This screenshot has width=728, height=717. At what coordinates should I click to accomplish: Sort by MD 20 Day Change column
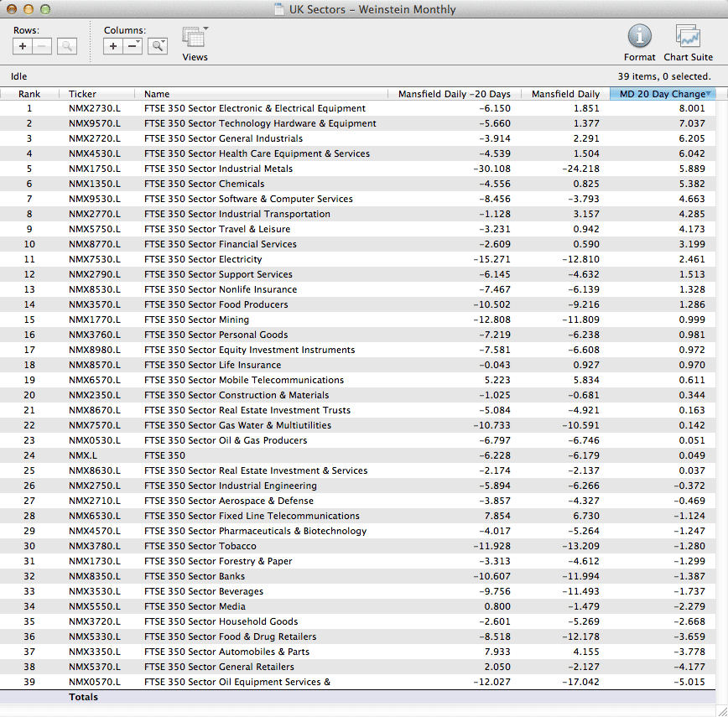click(662, 94)
